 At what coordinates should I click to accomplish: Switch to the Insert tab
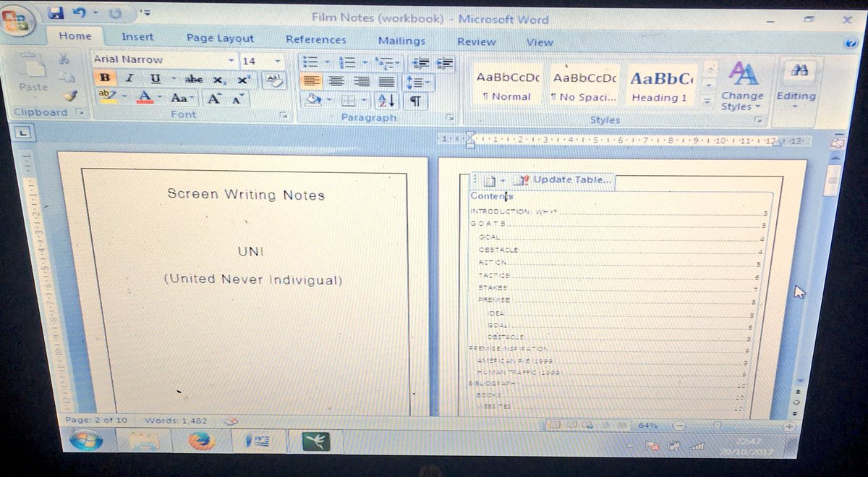tap(137, 36)
